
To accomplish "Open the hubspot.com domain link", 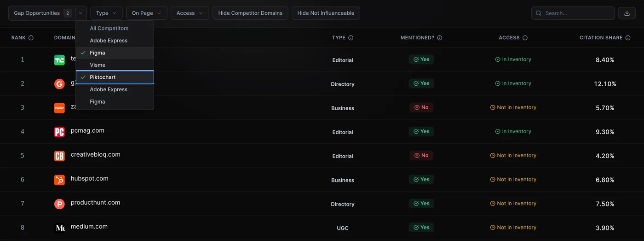I will (90, 178).
